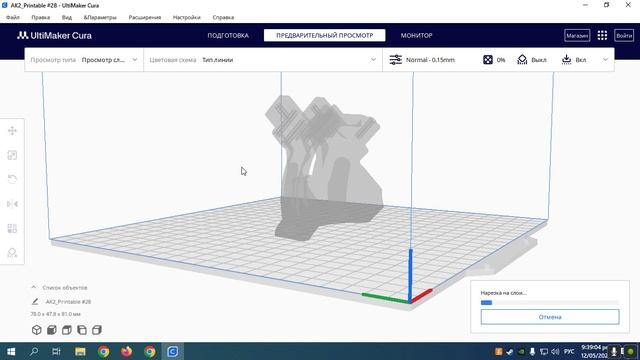Screen dimensions: 640x360
Task: Collapse the Список объектов list
Action: coord(33,287)
